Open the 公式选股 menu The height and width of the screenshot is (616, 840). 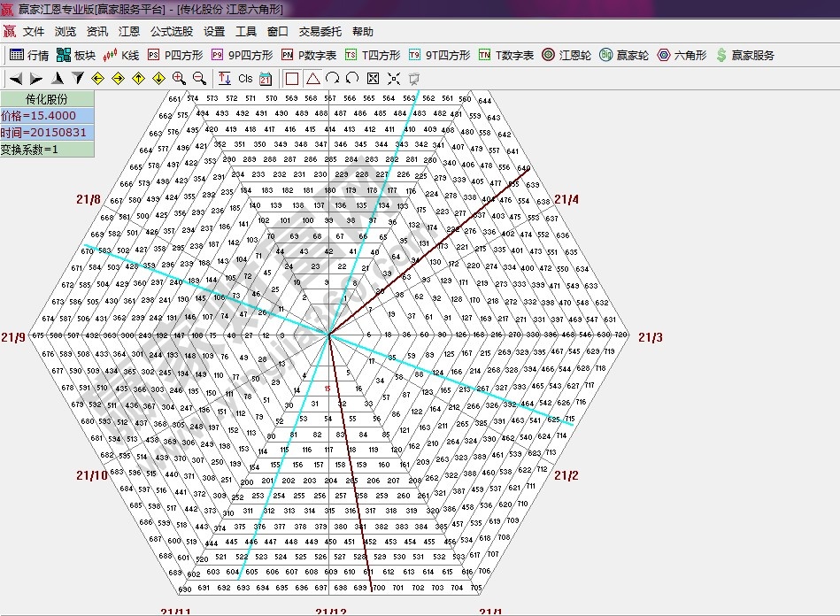[171, 32]
